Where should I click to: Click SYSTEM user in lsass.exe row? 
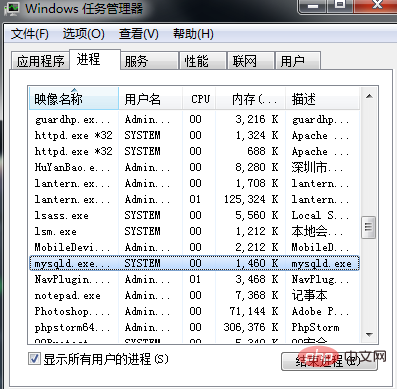point(142,215)
